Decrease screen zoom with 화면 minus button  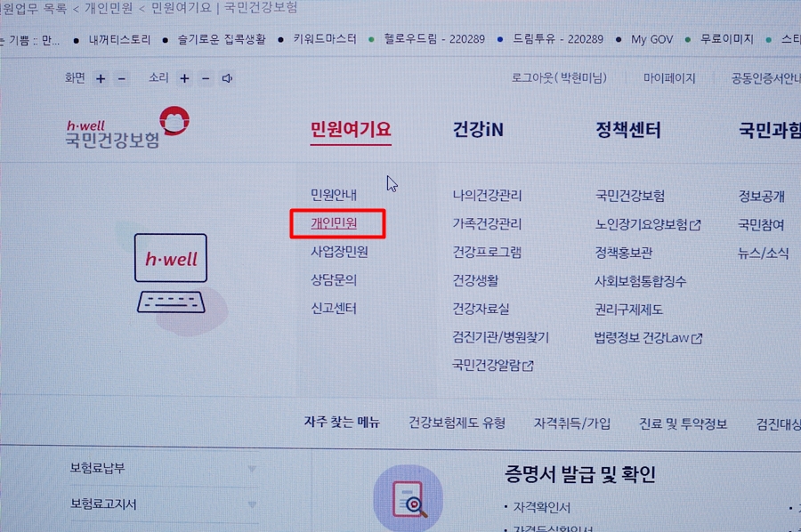click(122, 78)
